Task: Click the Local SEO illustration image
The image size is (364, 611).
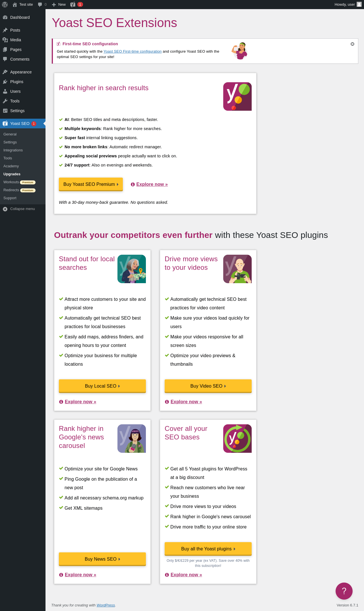Action: click(132, 269)
